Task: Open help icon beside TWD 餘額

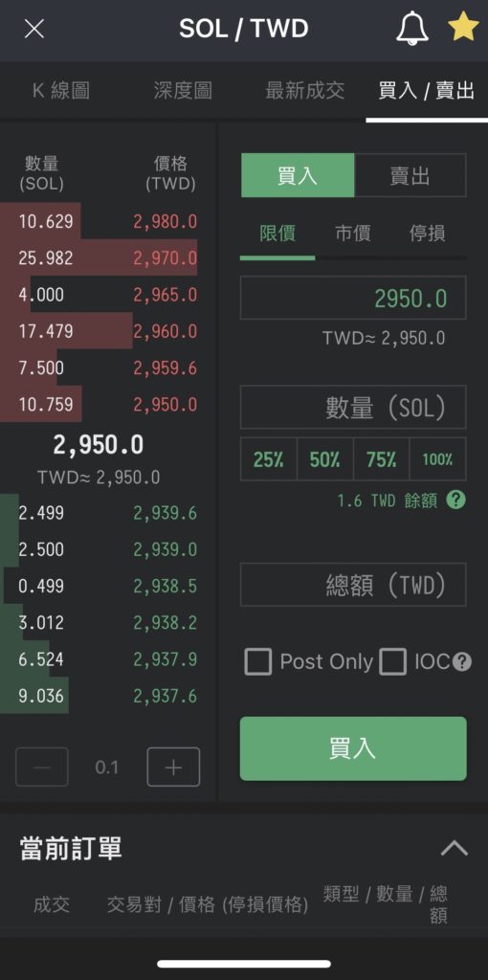Action: pyautogui.click(x=456, y=500)
